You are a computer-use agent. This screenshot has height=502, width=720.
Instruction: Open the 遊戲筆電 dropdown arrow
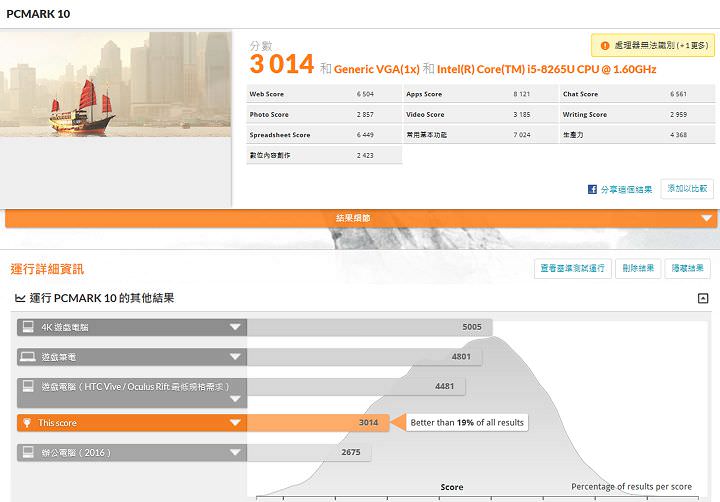(235, 356)
